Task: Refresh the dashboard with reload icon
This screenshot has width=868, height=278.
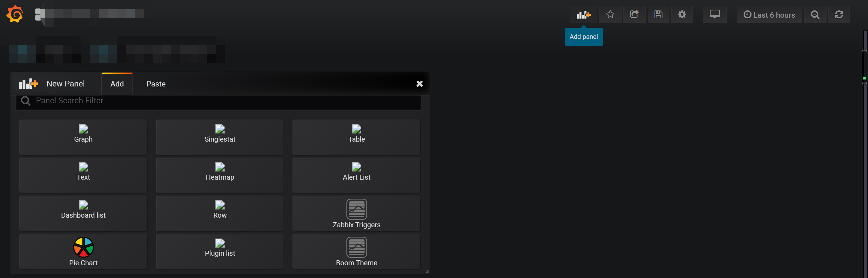Action: tap(839, 15)
